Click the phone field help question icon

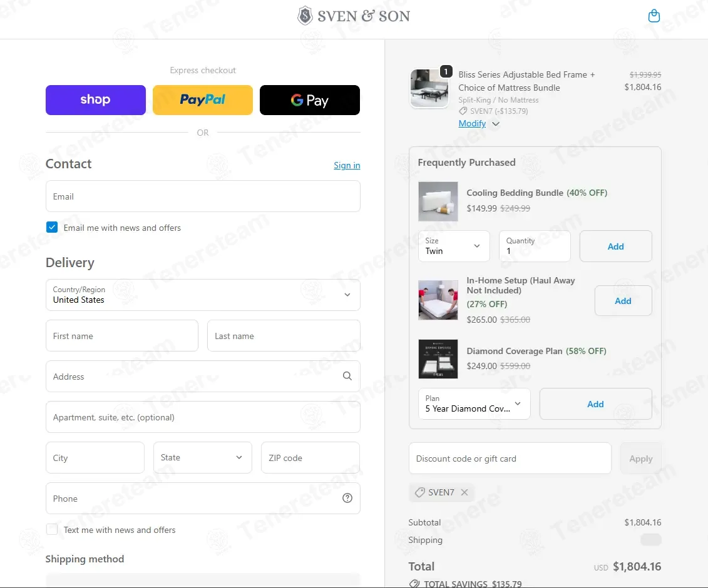tap(347, 498)
